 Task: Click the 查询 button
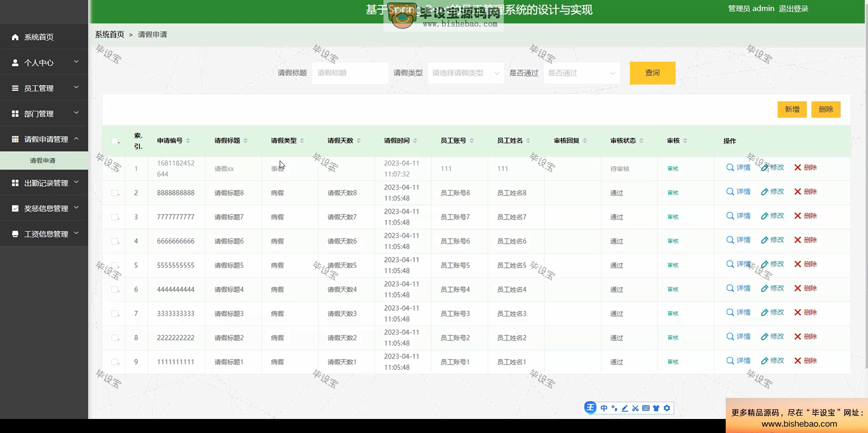pos(652,73)
